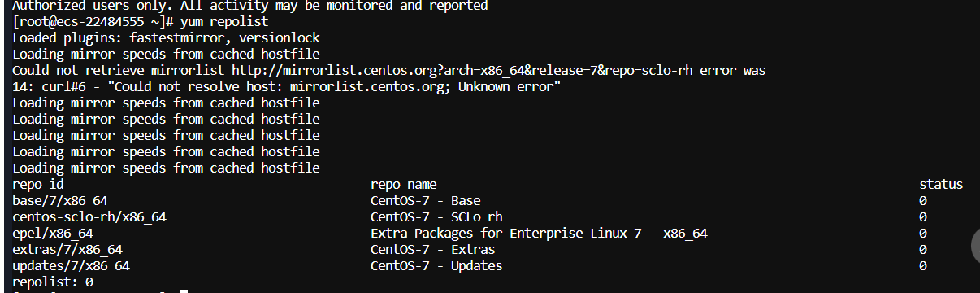Click 'CentOS-7 - Base' repo name
980x293 pixels.
point(426,201)
